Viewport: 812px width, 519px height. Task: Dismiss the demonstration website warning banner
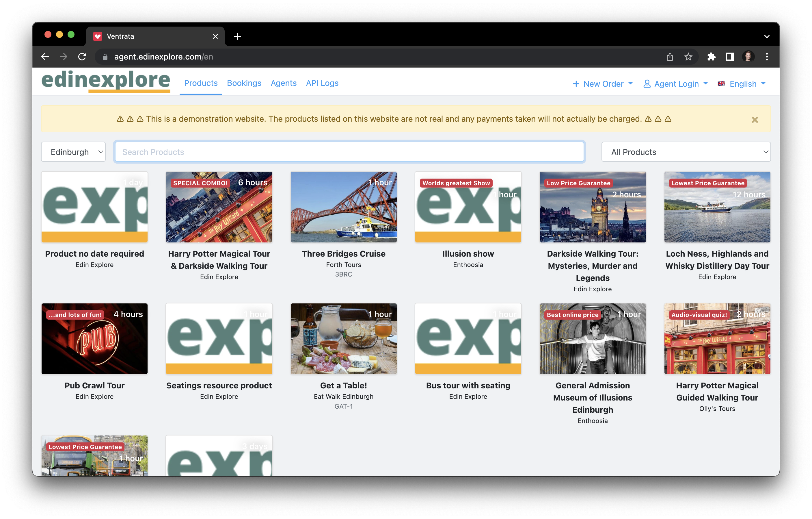click(755, 120)
